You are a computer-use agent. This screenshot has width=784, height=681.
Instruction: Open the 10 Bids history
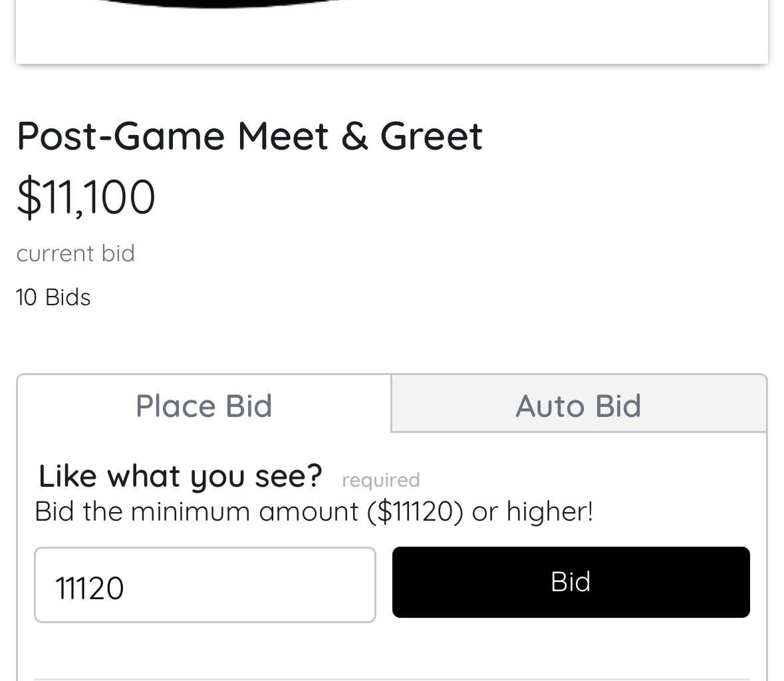point(53,297)
